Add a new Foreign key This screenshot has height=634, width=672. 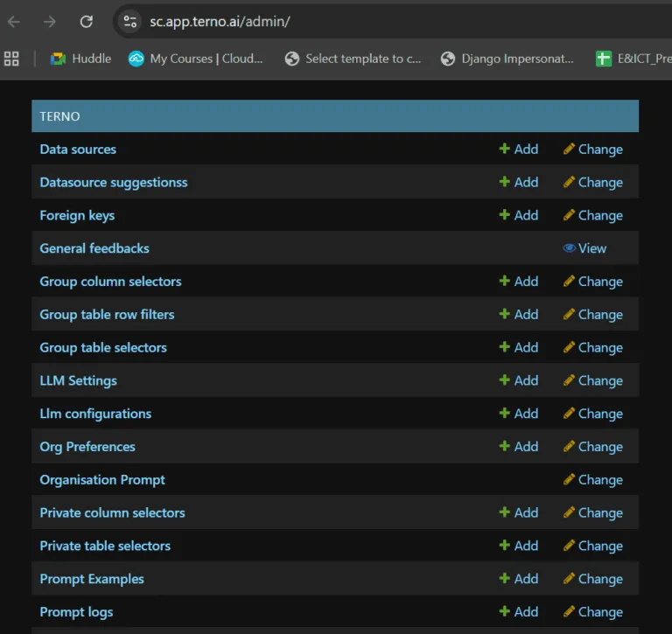point(519,215)
